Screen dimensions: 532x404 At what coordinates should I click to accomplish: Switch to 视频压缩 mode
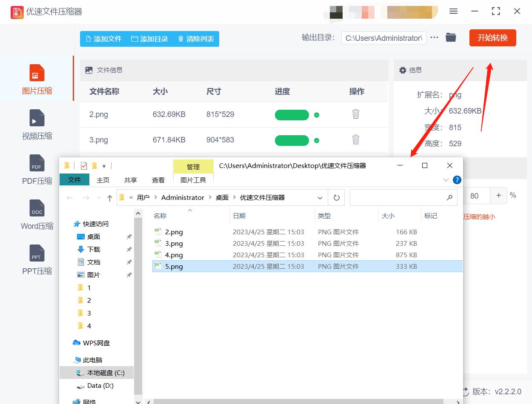point(37,125)
